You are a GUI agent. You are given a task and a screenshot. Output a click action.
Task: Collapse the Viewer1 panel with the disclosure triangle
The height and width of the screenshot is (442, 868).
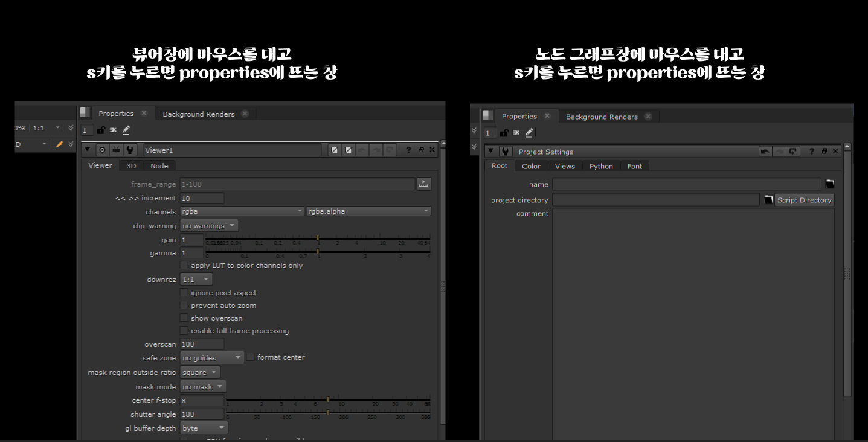click(88, 150)
